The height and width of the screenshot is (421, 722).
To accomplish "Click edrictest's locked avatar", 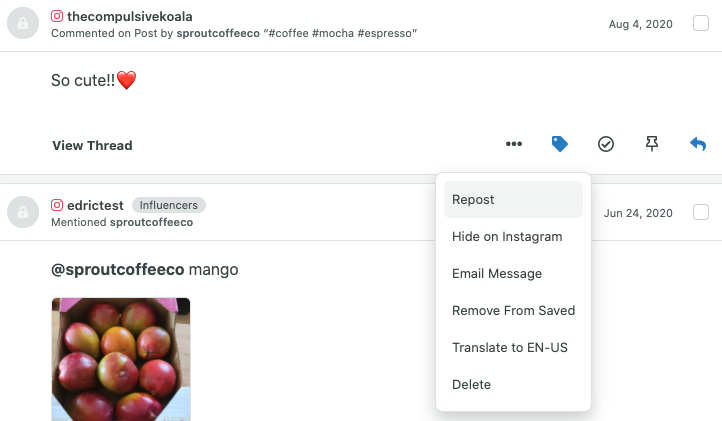I will point(23,212).
